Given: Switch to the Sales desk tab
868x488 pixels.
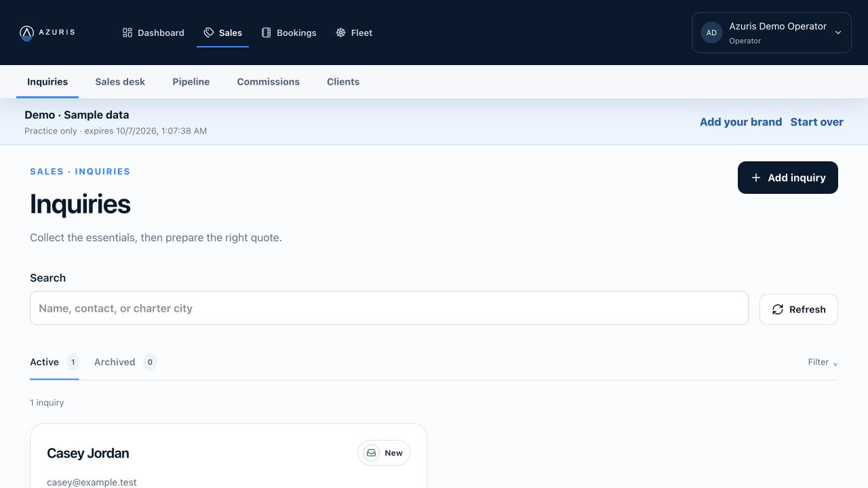Looking at the screenshot, I should tap(120, 81).
